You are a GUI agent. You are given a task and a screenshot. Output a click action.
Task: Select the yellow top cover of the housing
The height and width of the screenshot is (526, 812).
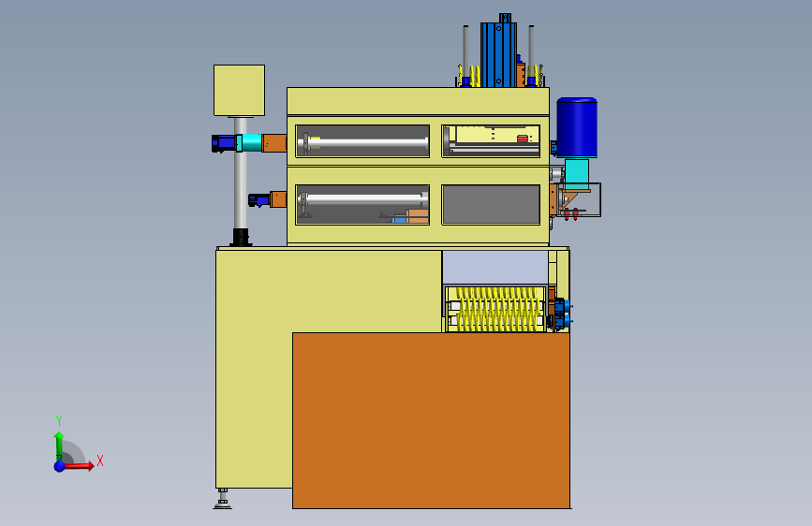(418, 101)
